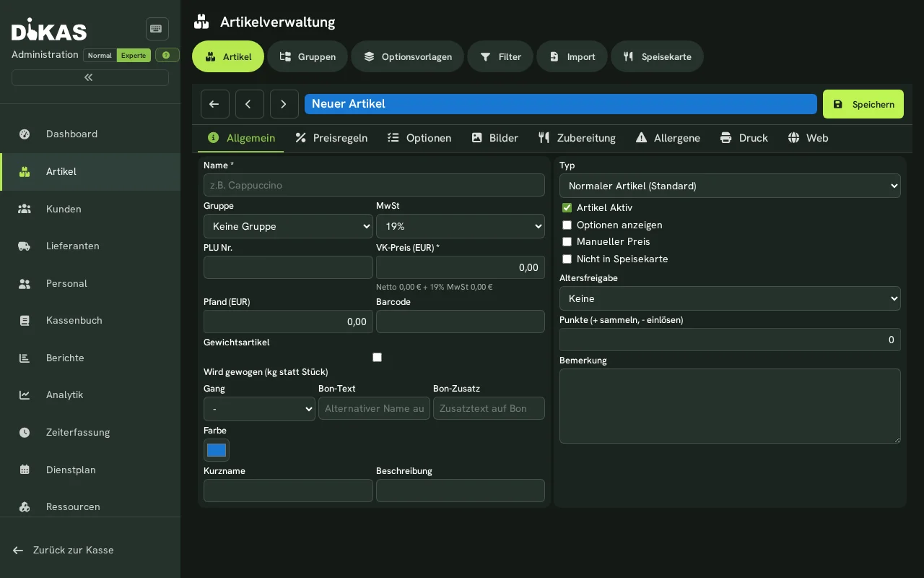
Task: Open the Typ dropdown
Action: pyautogui.click(x=730, y=186)
